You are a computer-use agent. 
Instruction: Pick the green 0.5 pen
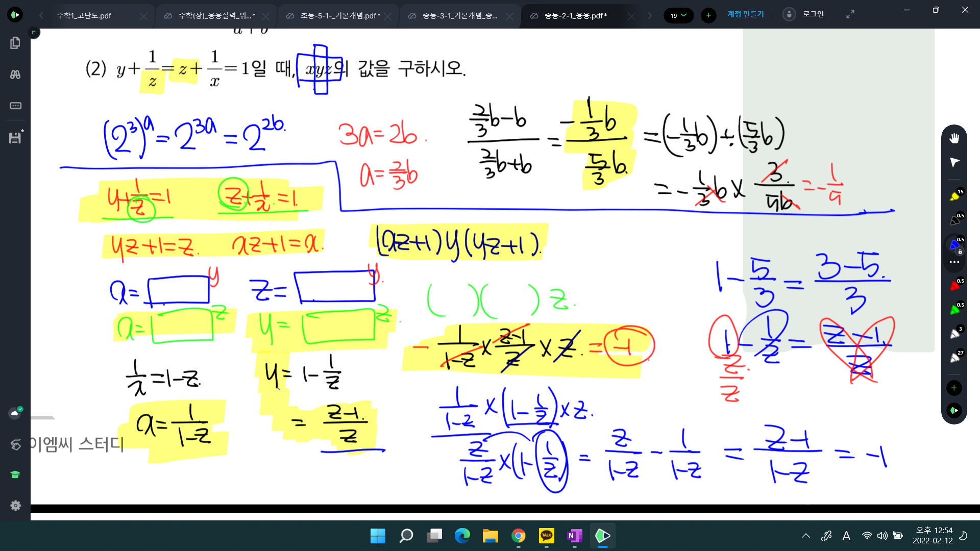(954, 309)
